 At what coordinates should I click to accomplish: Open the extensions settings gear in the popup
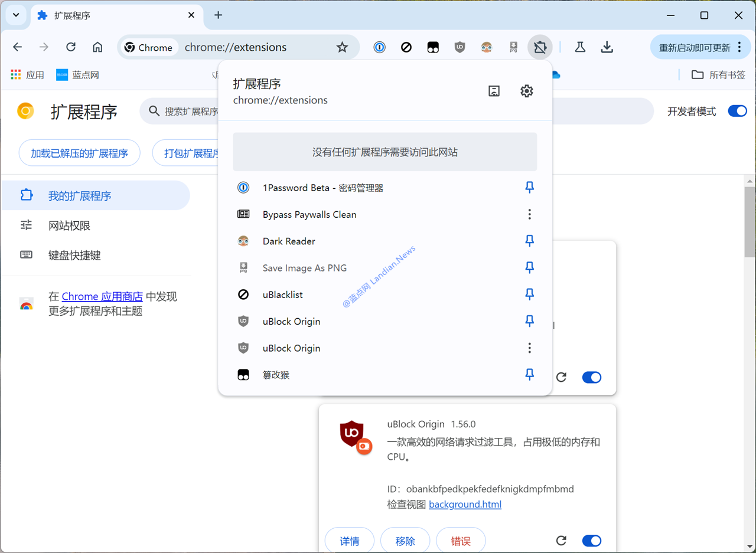526,91
